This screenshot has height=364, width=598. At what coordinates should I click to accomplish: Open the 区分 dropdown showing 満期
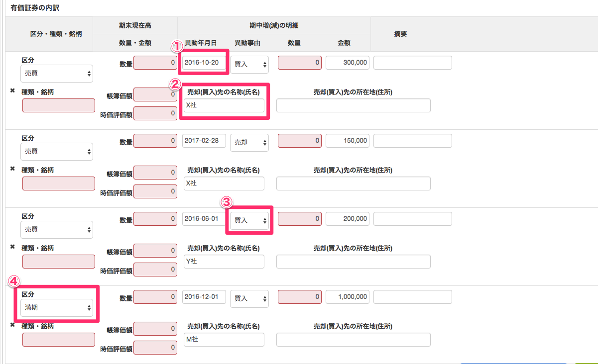click(57, 308)
